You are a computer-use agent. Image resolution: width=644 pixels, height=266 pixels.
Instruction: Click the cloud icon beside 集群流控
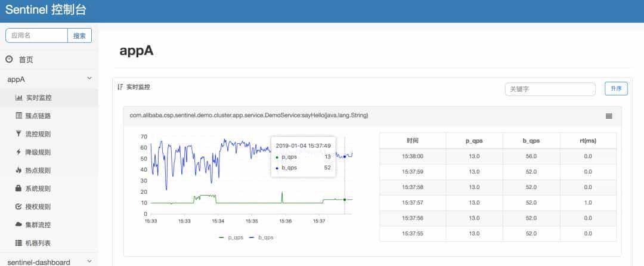click(18, 225)
